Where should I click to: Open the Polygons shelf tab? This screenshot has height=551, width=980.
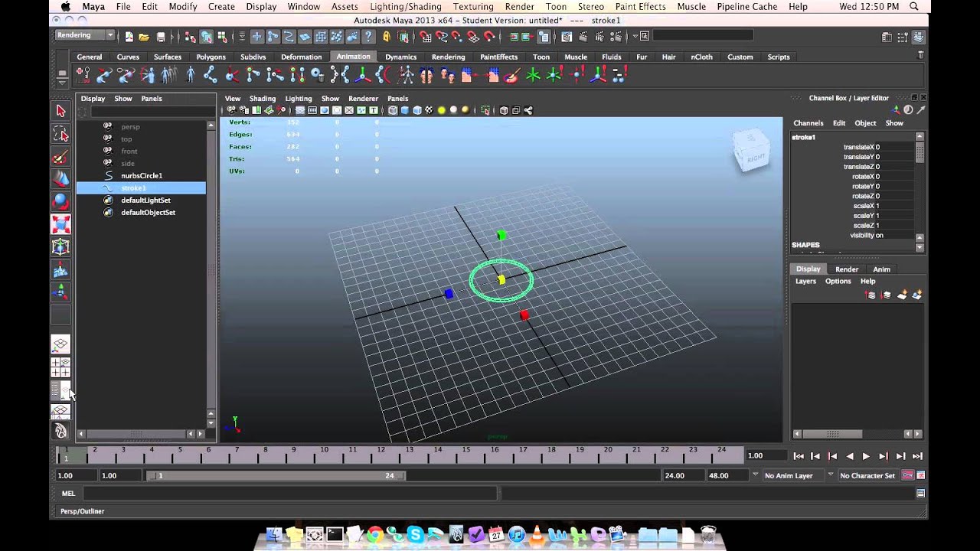point(211,57)
